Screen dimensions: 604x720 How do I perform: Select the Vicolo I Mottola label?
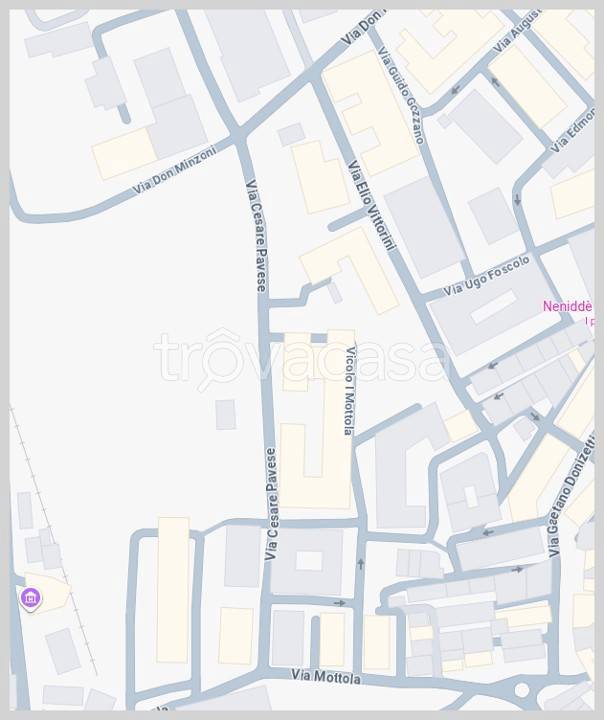tap(350, 390)
